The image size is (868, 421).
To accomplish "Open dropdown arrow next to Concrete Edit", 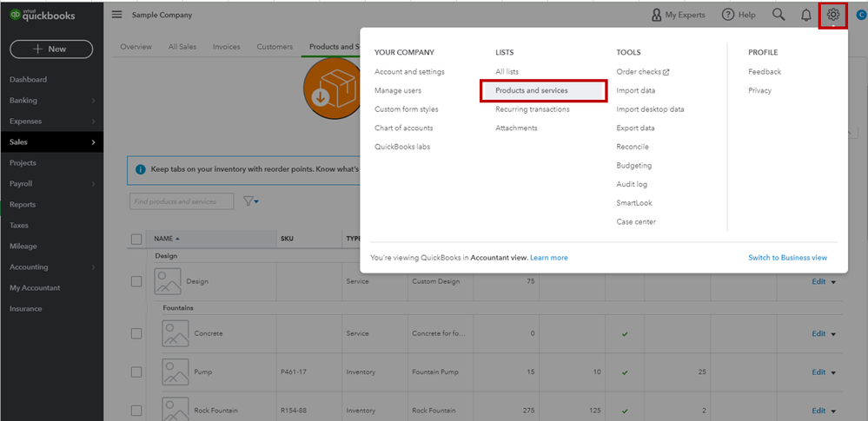I will (832, 333).
